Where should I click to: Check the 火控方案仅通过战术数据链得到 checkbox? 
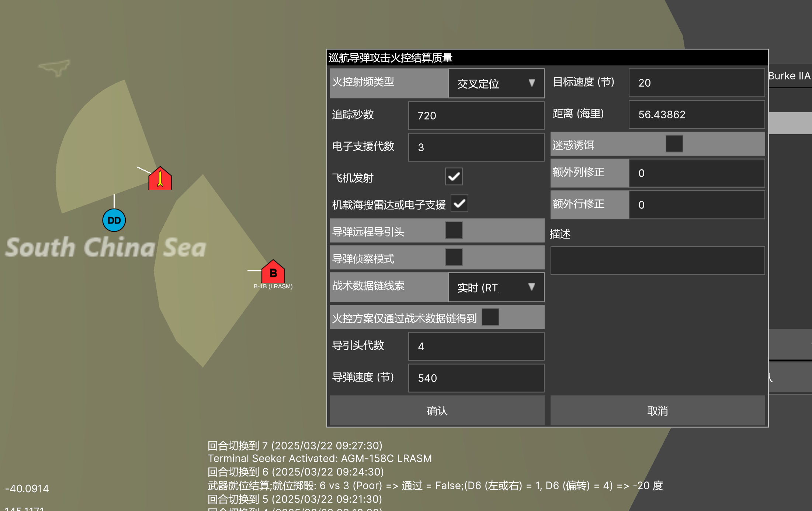pos(490,317)
